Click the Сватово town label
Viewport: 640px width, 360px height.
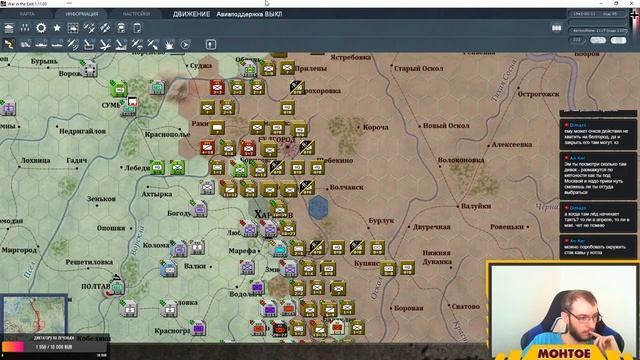[466, 306]
